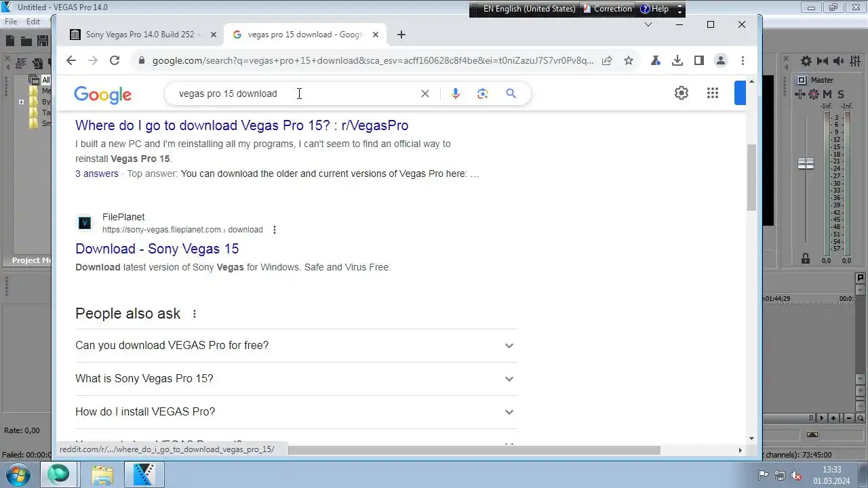Select the All Media bin in VEGAS tree
The image size is (868, 488).
[41, 80]
